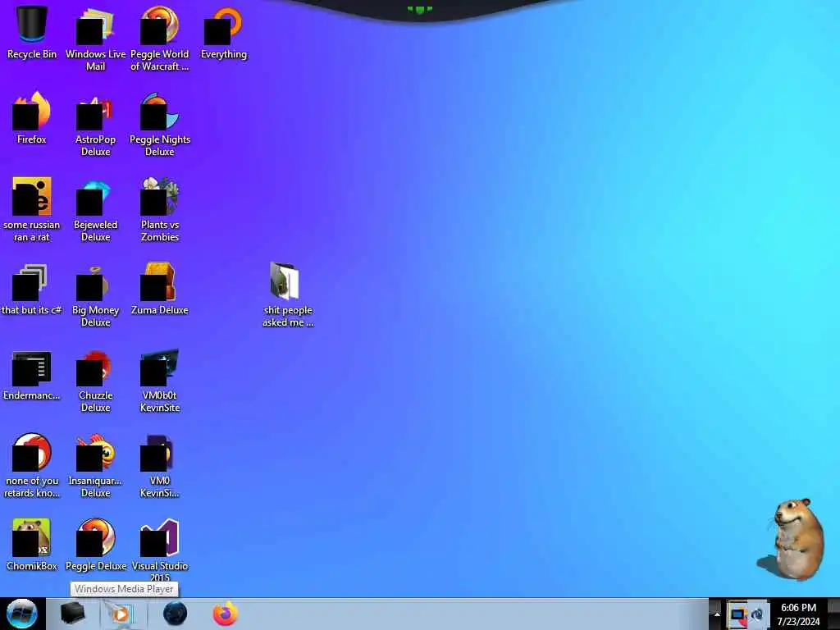Viewport: 840px width, 630px height.
Task: Select the Plants vs Zombies icon
Action: 160,209
